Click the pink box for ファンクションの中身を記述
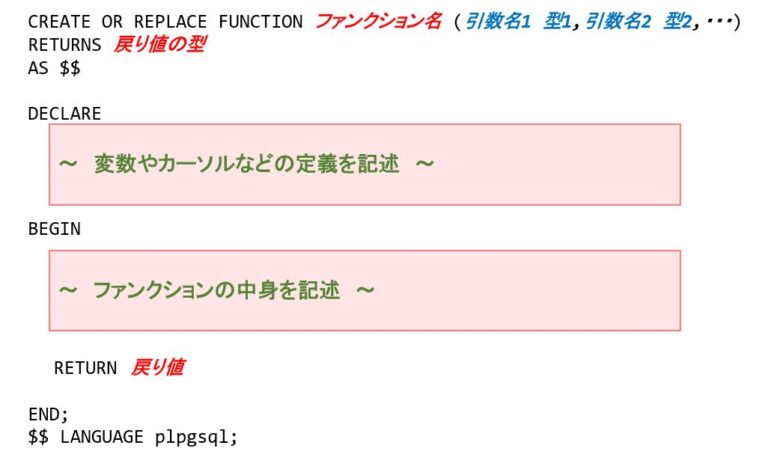Image resolution: width=768 pixels, height=469 pixels. (x=364, y=290)
